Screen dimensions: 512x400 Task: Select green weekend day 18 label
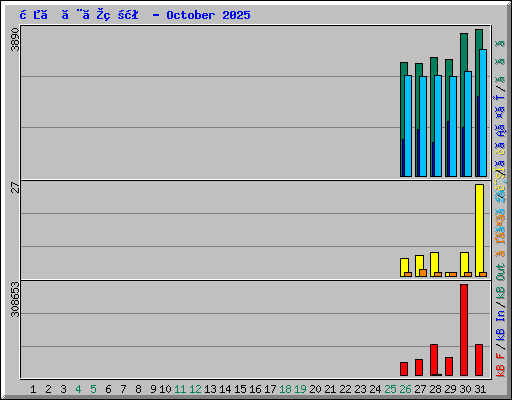(x=285, y=389)
